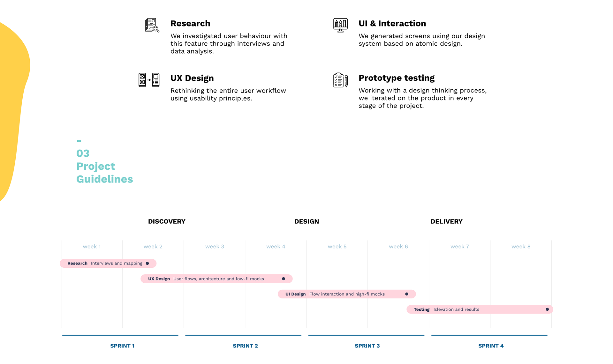Click the SPRINT 1 label

[122, 346]
